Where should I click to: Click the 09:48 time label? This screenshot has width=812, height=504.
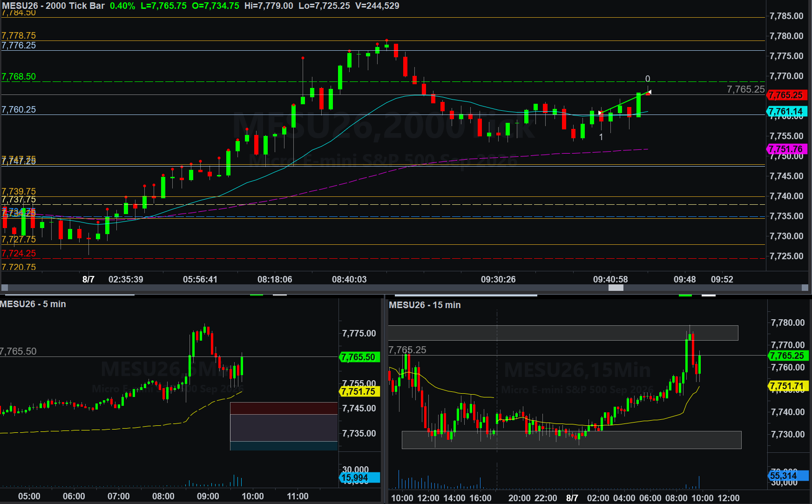[x=685, y=279]
